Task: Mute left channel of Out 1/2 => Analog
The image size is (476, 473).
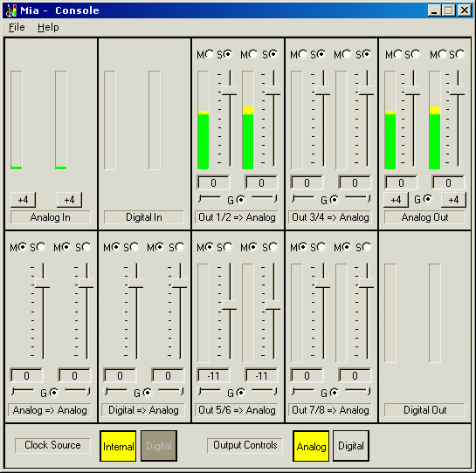Action: point(209,54)
